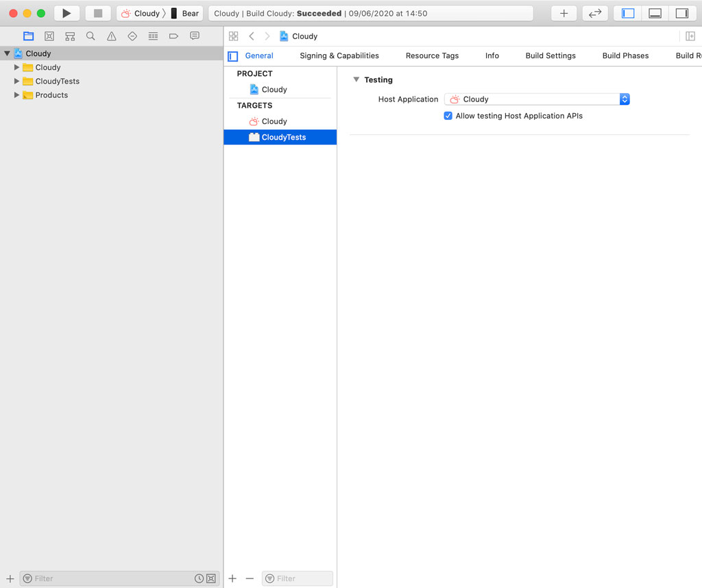Open the Host Application dropdown
Image resolution: width=702 pixels, height=588 pixels.
(x=537, y=99)
